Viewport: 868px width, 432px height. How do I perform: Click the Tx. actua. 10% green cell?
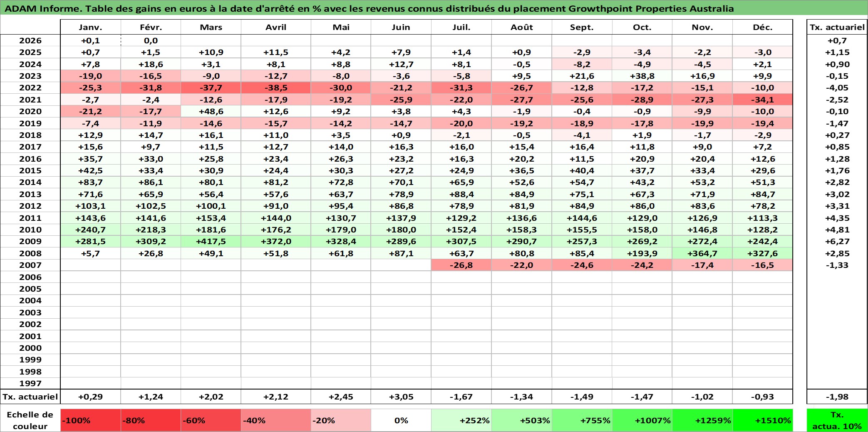(837, 420)
